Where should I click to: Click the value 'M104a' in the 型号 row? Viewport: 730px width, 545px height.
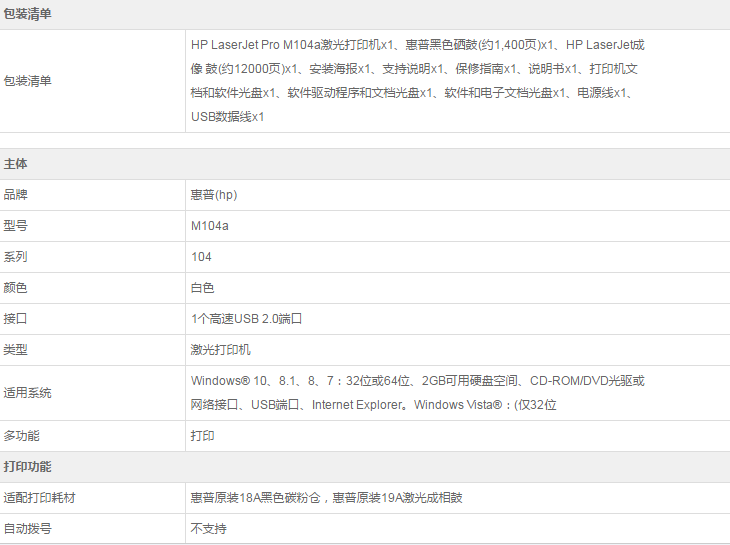pos(210,226)
